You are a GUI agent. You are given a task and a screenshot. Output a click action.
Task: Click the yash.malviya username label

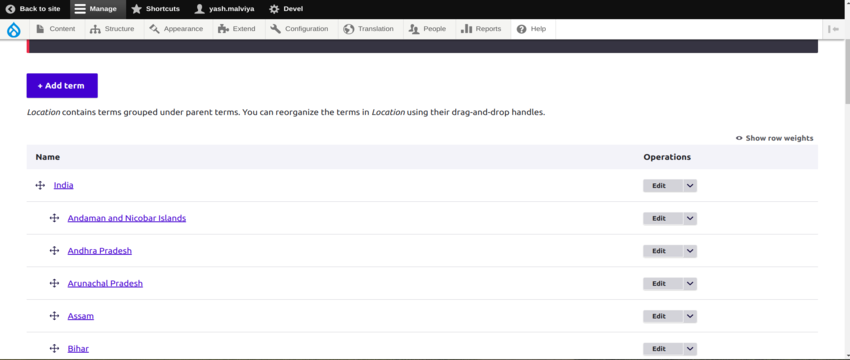click(x=231, y=9)
